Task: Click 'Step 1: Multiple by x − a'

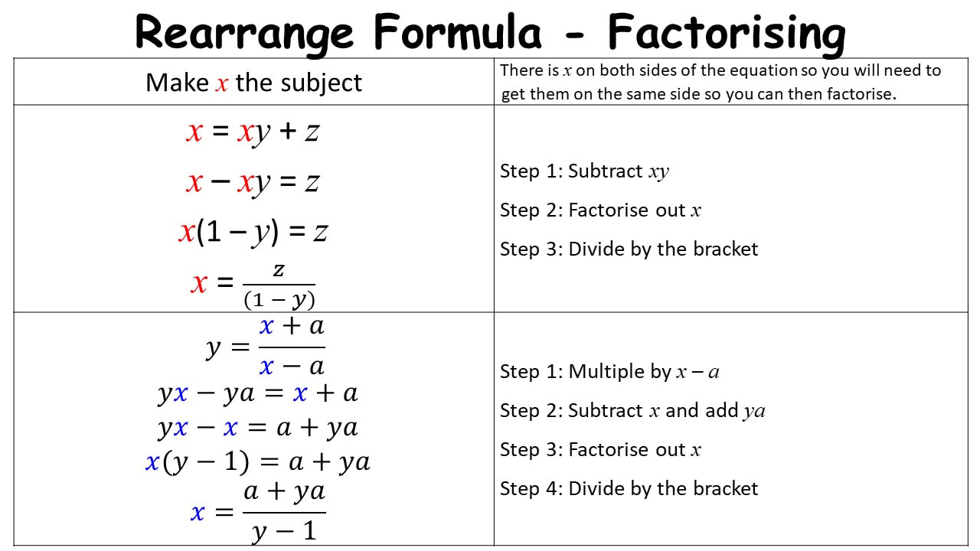Action: pos(609,372)
